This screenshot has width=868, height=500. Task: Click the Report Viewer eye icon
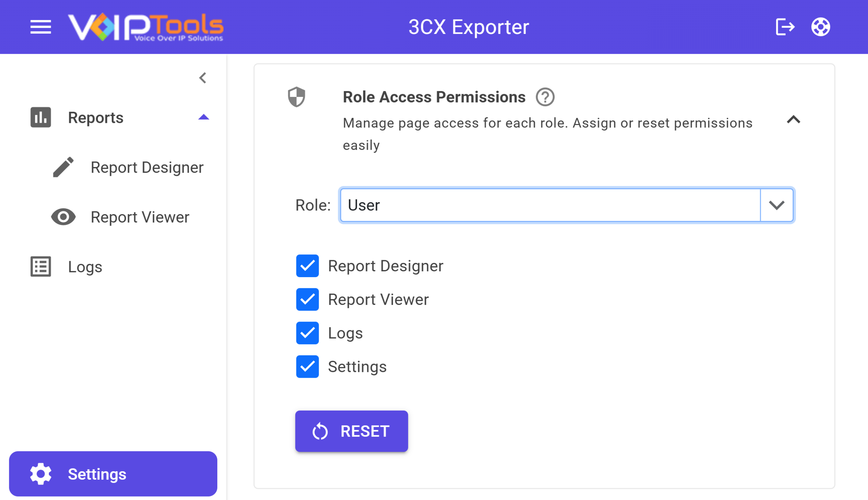pos(63,217)
